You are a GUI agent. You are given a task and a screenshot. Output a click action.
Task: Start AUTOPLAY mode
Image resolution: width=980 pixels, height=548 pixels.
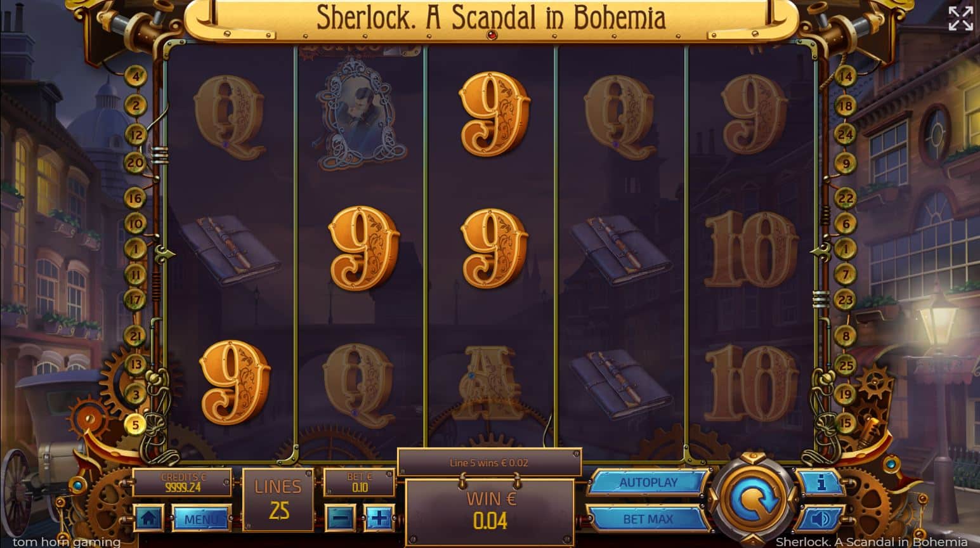pos(648,483)
